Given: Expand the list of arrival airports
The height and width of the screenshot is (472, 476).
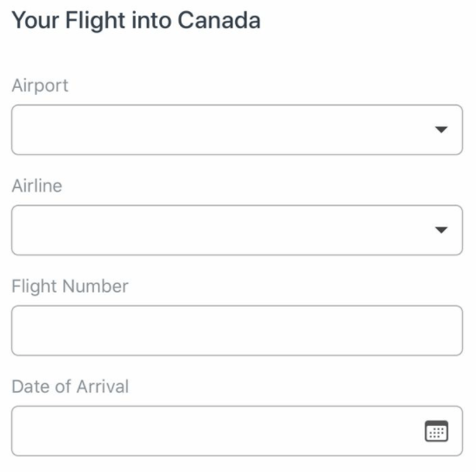Looking at the screenshot, I should pyautogui.click(x=237, y=130).
